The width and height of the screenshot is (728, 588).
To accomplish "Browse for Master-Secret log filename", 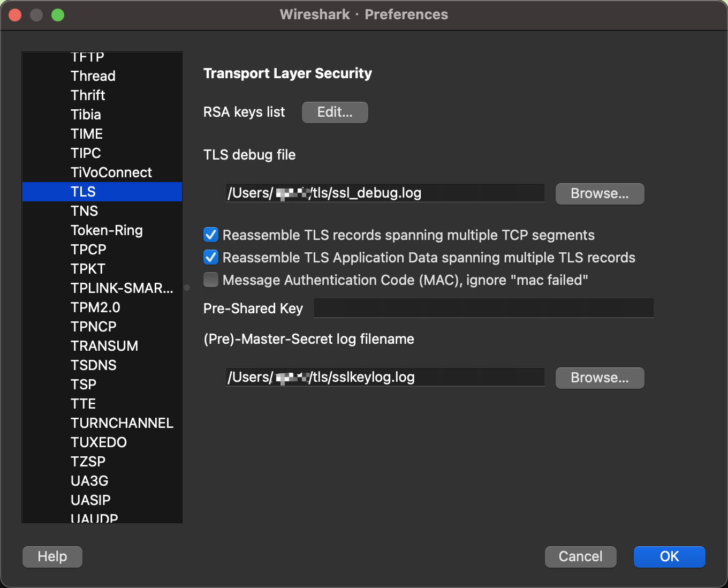I will click(x=600, y=378).
